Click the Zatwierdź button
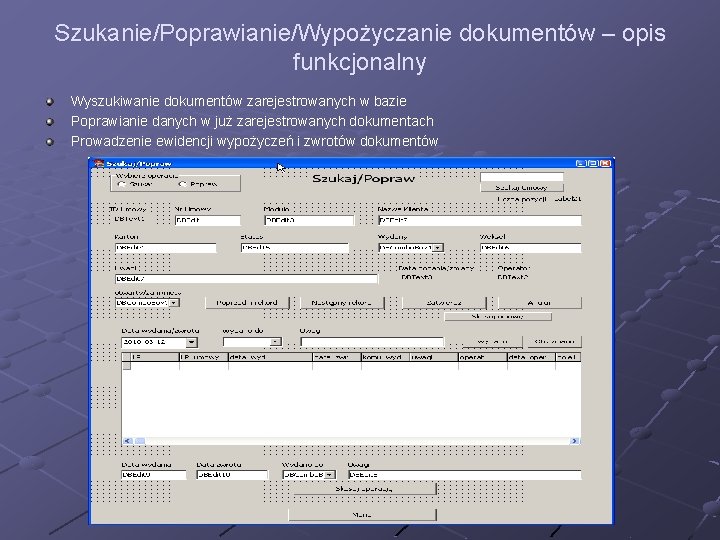The height and width of the screenshot is (540, 720). click(x=444, y=303)
